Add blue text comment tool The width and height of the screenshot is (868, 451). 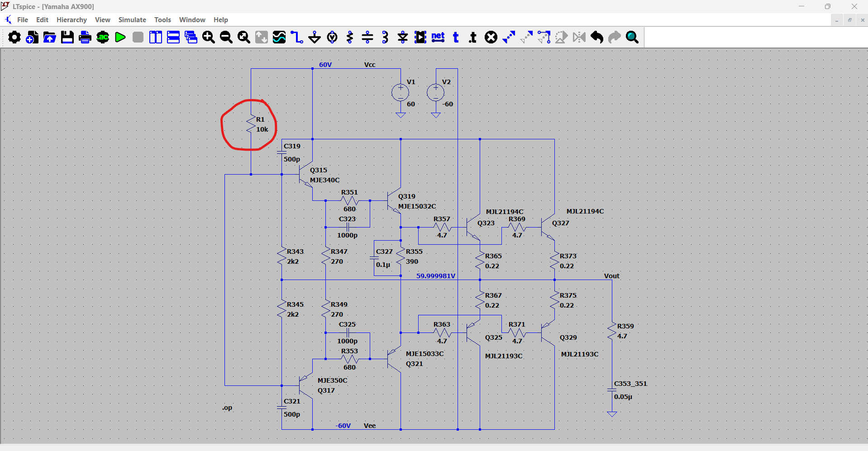[x=456, y=37]
